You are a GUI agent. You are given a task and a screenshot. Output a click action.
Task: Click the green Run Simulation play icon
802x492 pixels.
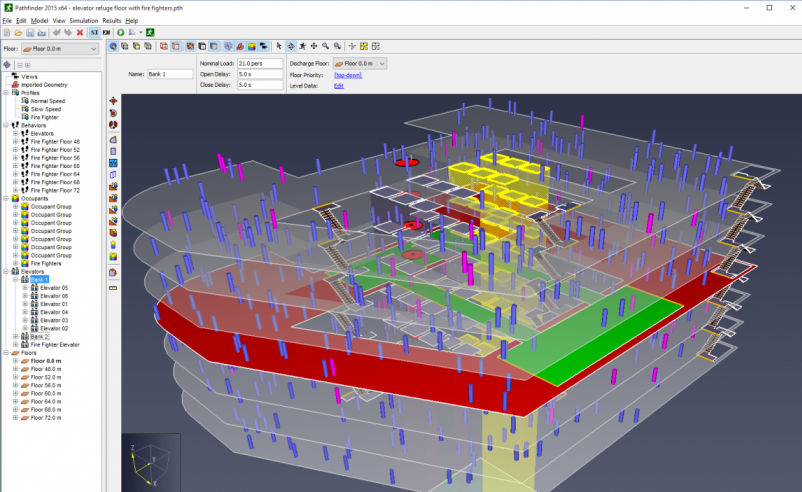coord(121,33)
